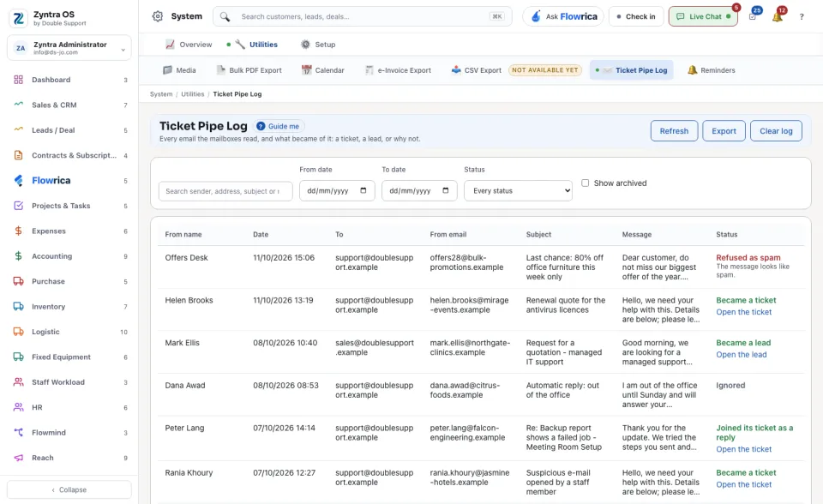The image size is (823, 504).
Task: Click the Guide me button
Action: 278,126
